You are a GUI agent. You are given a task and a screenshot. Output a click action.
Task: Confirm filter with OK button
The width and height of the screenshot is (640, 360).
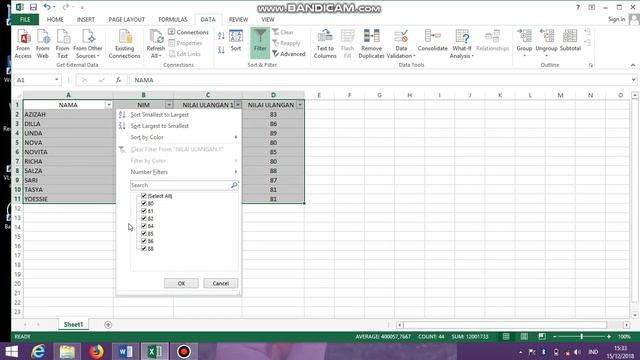[x=181, y=283]
